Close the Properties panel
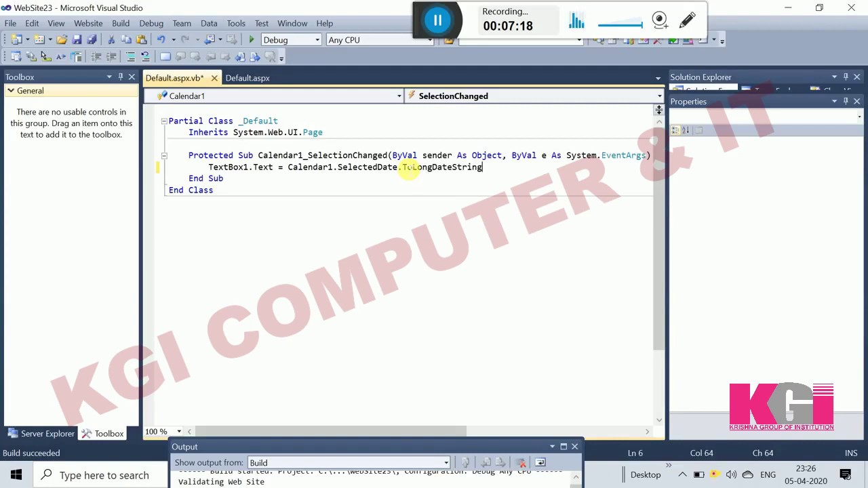The width and height of the screenshot is (868, 488). tap(857, 101)
